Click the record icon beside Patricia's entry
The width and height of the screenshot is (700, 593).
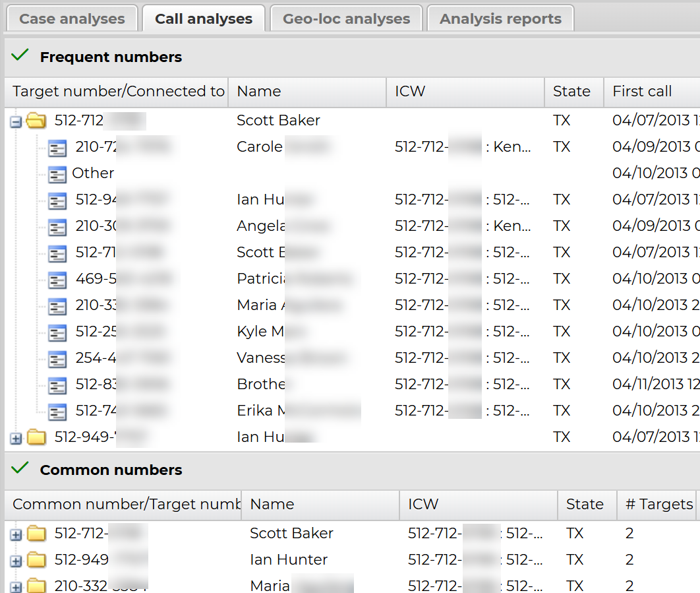(58, 280)
